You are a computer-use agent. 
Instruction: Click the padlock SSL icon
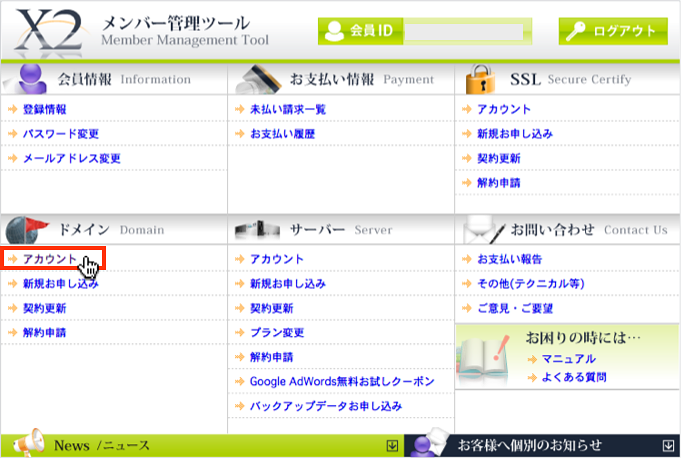(x=480, y=79)
